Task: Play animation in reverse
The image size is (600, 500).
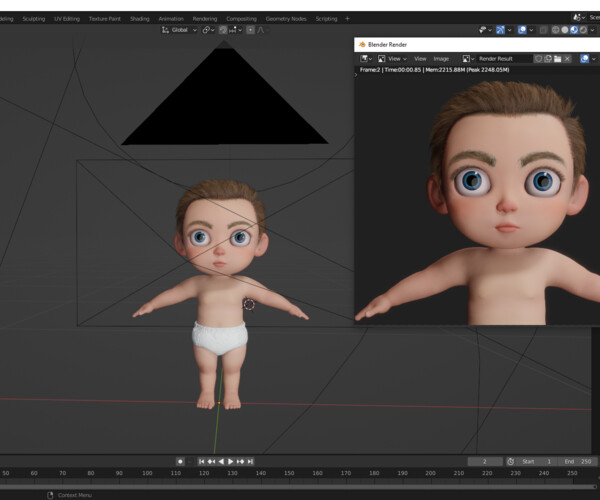Action: point(221,461)
